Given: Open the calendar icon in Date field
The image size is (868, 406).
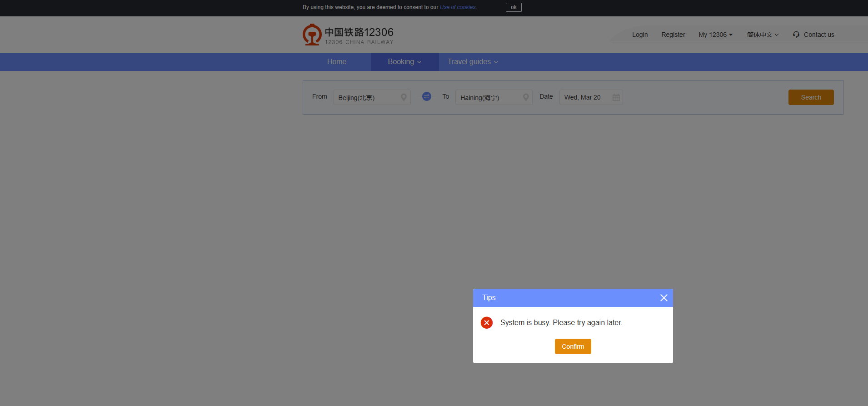Looking at the screenshot, I should (616, 97).
